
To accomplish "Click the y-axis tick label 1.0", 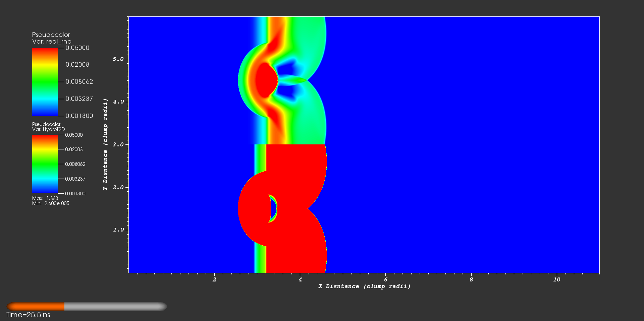I will (118, 230).
